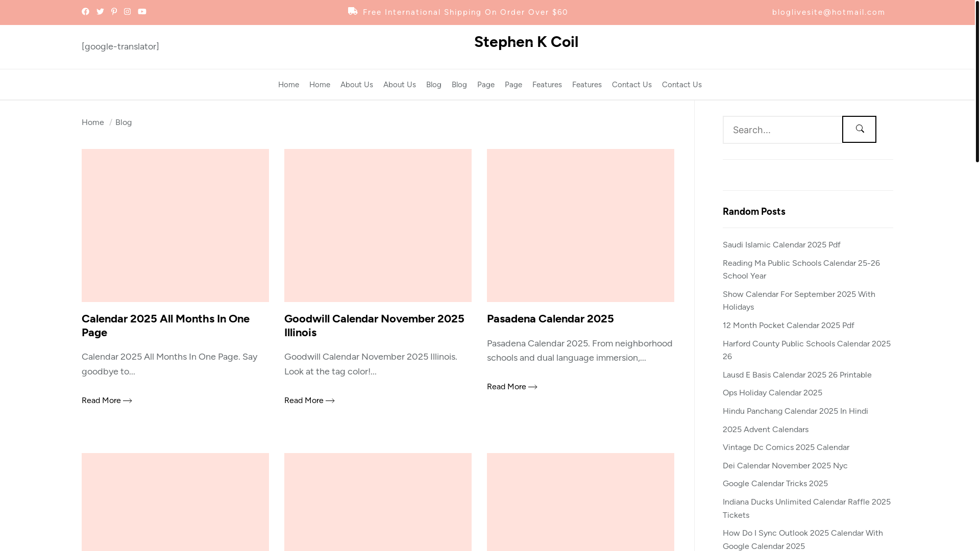The image size is (980, 551).
Task: Open the second About Us menu item
Action: click(400, 85)
